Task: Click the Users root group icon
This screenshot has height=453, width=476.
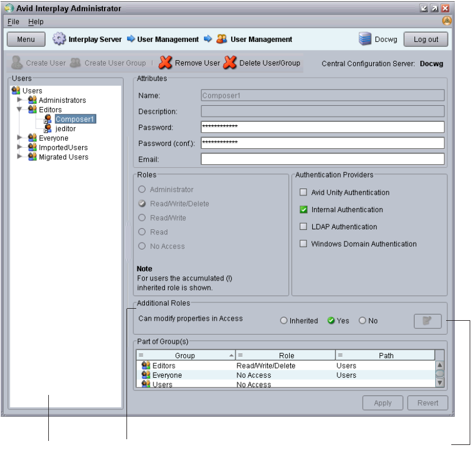Action: tap(16, 90)
